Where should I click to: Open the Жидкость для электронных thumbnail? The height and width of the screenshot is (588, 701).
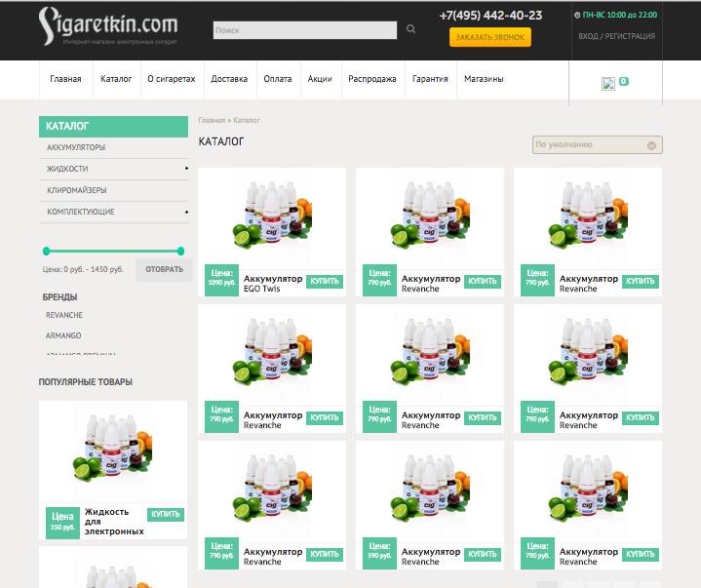click(x=113, y=450)
